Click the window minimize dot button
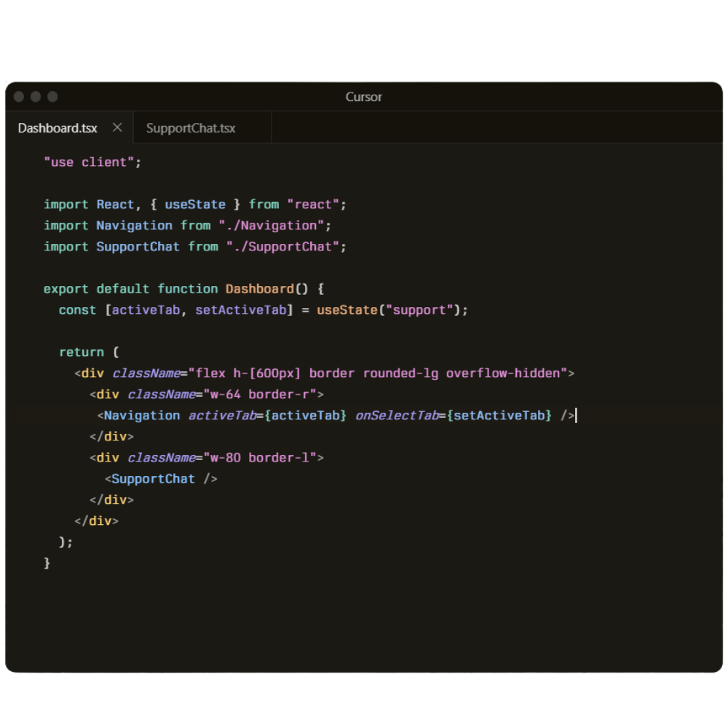 coord(36,97)
